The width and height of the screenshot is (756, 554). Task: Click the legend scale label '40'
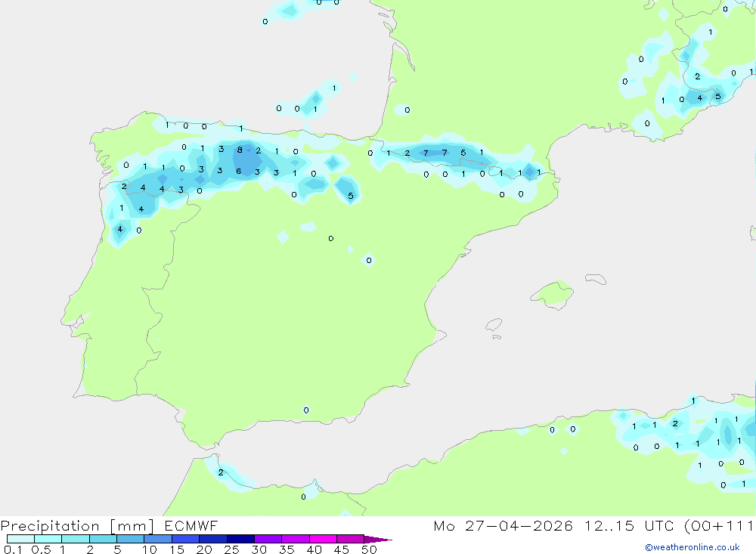click(314, 549)
